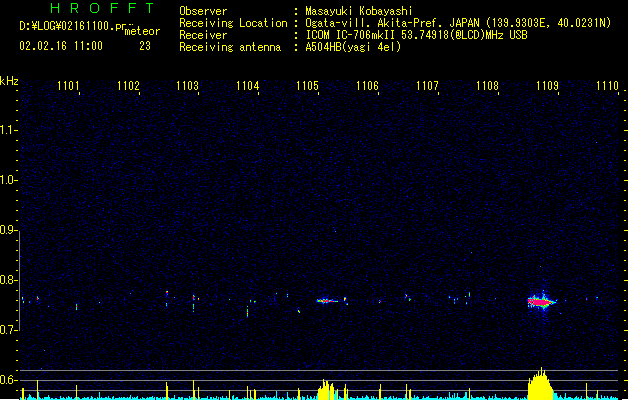The height and width of the screenshot is (400, 629).
Task: Click the meteor label
Action: tap(142, 31)
